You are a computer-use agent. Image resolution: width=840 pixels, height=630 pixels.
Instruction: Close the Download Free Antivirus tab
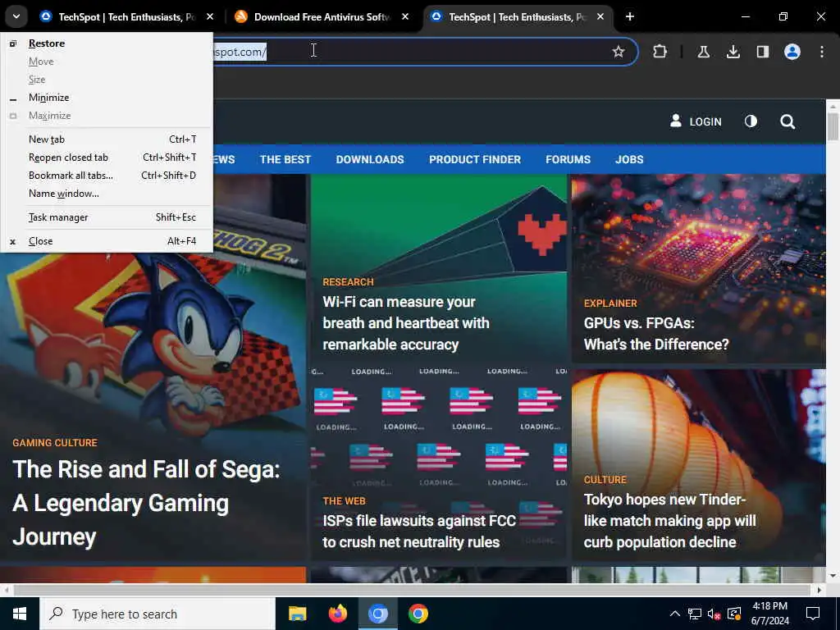(x=405, y=16)
